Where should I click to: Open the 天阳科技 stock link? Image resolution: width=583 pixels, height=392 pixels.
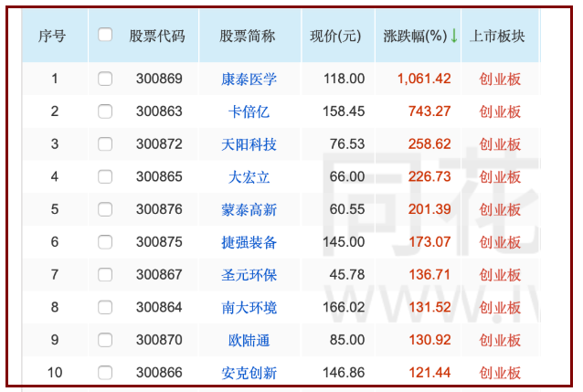[249, 144]
